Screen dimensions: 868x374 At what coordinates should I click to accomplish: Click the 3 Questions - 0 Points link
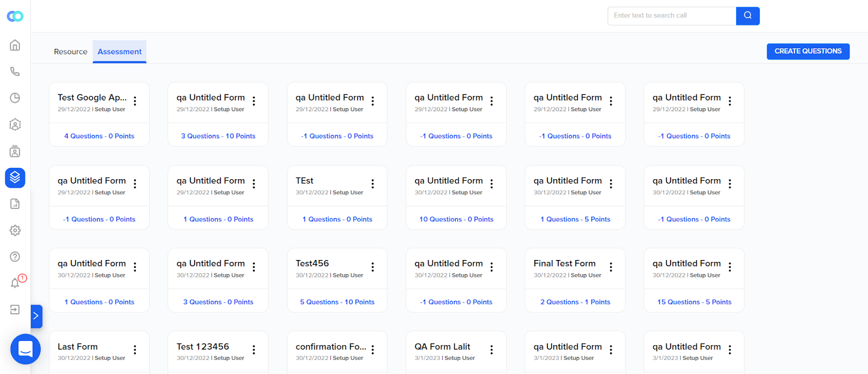218,302
